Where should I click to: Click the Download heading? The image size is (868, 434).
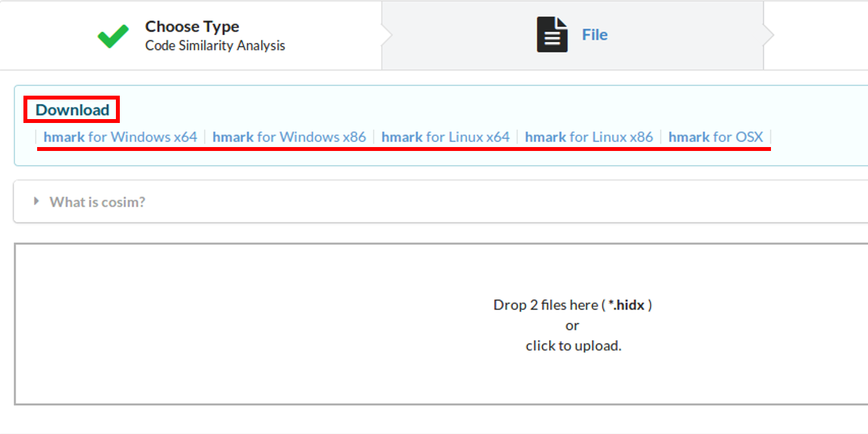click(x=72, y=110)
